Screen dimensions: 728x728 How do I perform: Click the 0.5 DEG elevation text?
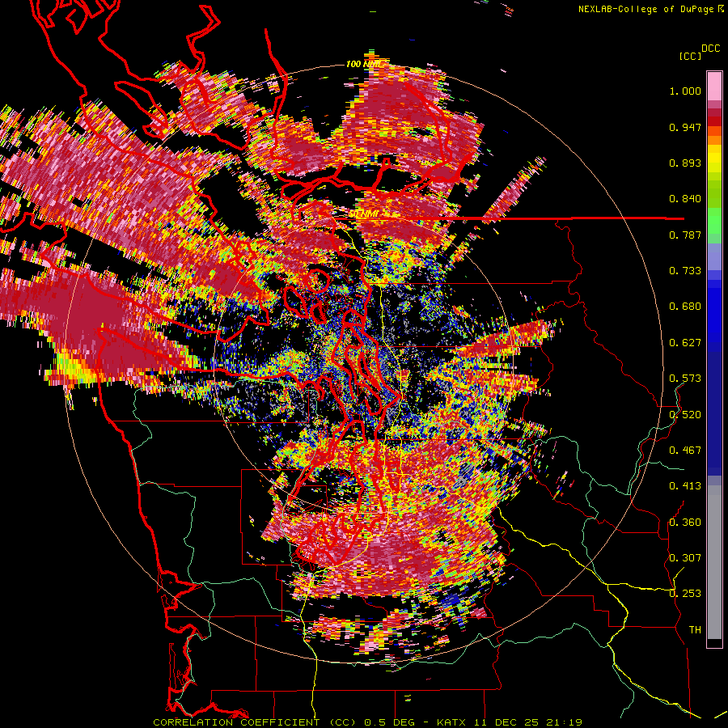pyautogui.click(x=387, y=722)
